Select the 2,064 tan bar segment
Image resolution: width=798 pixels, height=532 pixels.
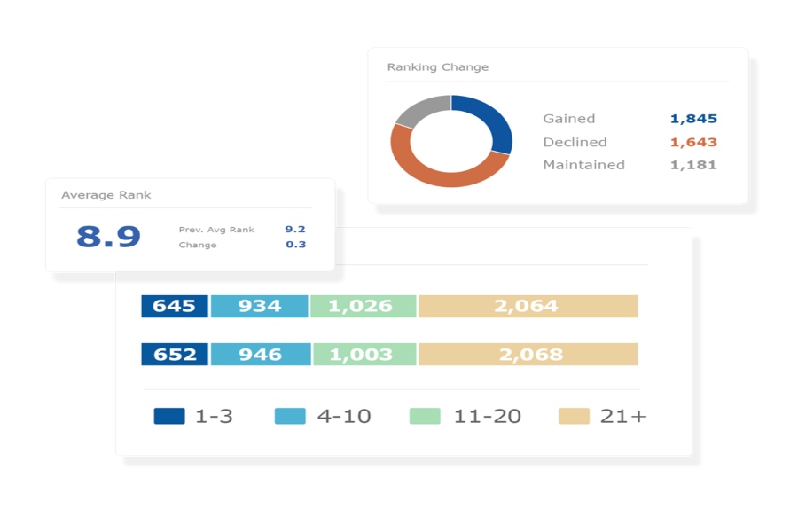tap(528, 306)
